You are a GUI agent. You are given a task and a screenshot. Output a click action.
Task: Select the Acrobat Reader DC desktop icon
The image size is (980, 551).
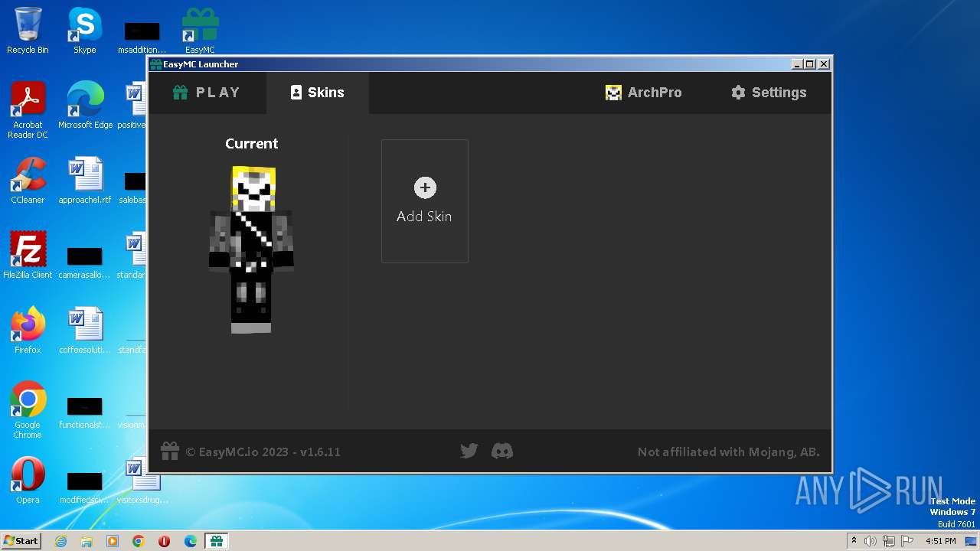tap(28, 110)
